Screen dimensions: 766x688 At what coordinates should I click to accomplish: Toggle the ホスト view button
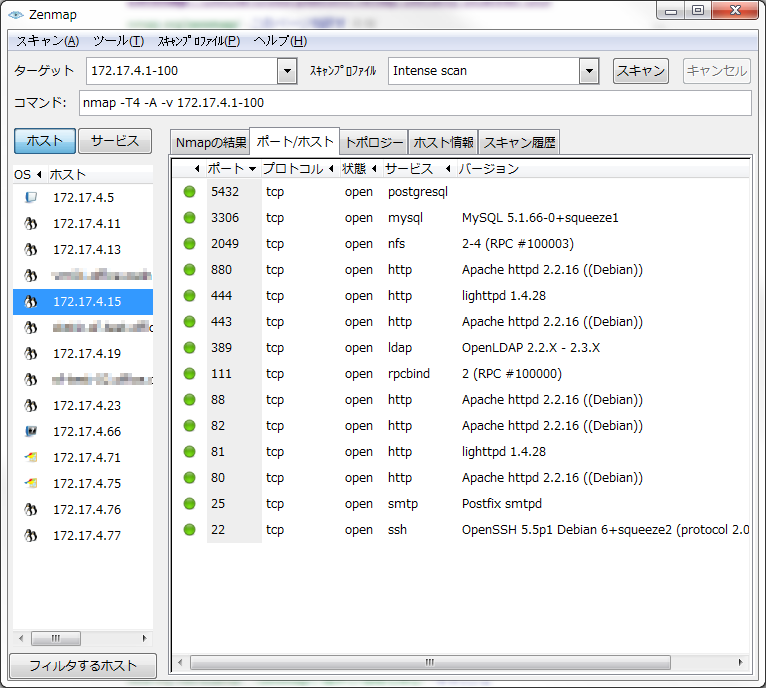[44, 141]
